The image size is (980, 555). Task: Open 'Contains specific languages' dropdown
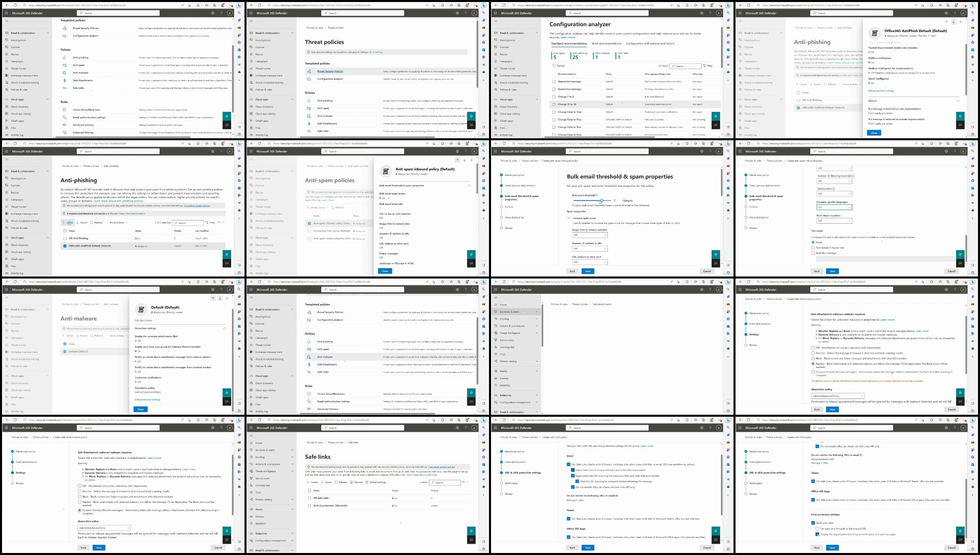coord(834,207)
